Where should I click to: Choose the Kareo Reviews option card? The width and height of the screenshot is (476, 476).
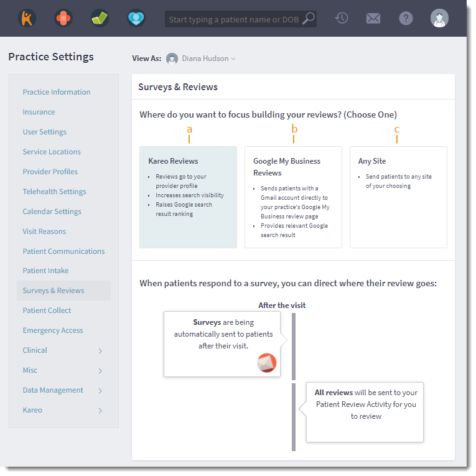[x=188, y=197]
